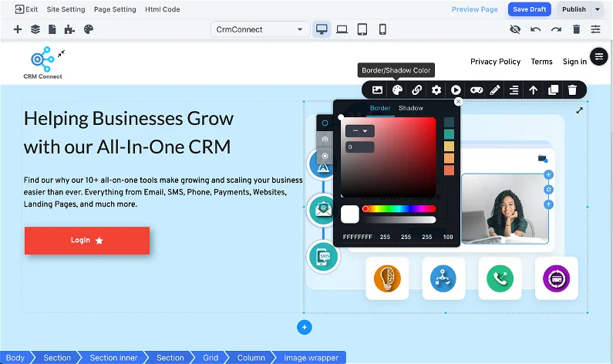Click the link icon in element toolbar
Viewport: 613px width, 364px height.
point(416,90)
